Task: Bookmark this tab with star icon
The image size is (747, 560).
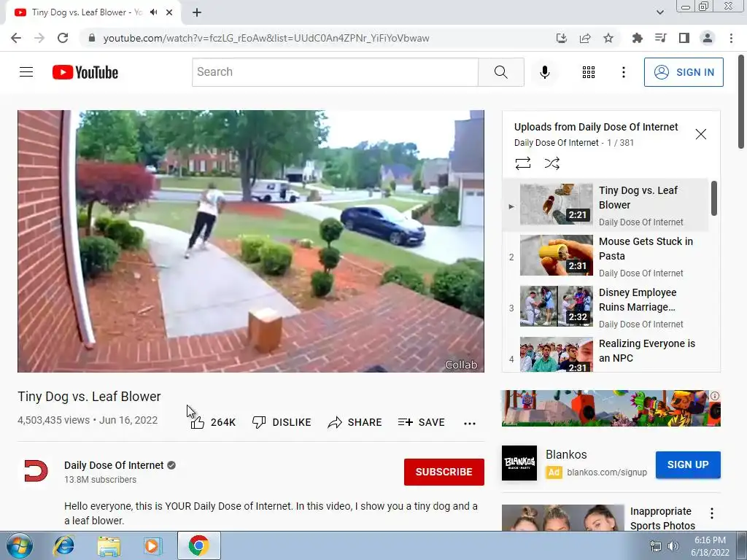Action: pos(608,38)
